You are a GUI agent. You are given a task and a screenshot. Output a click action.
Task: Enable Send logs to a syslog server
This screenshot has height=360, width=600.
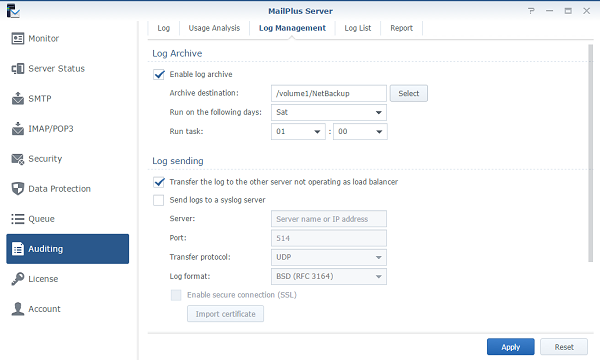(159, 200)
